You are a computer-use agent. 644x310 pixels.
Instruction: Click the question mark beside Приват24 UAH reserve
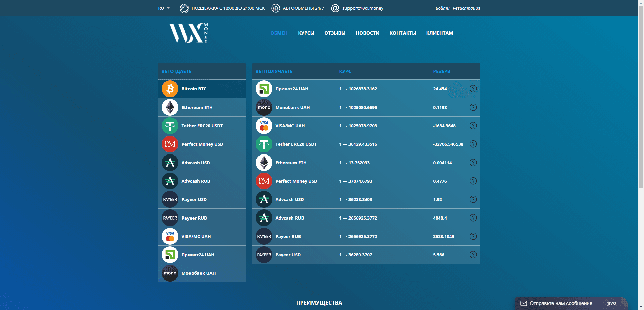coord(473,89)
